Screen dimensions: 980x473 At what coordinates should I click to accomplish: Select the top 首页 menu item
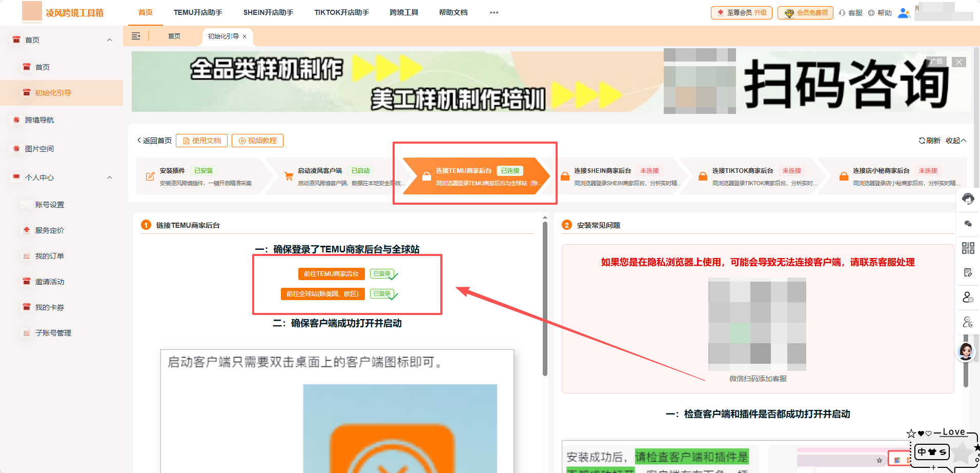[146, 12]
